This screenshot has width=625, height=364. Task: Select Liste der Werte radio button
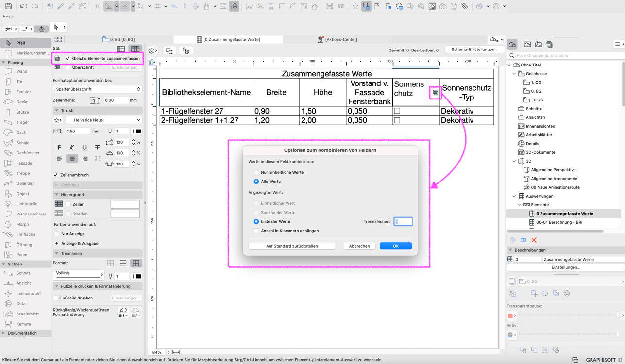[256, 221]
